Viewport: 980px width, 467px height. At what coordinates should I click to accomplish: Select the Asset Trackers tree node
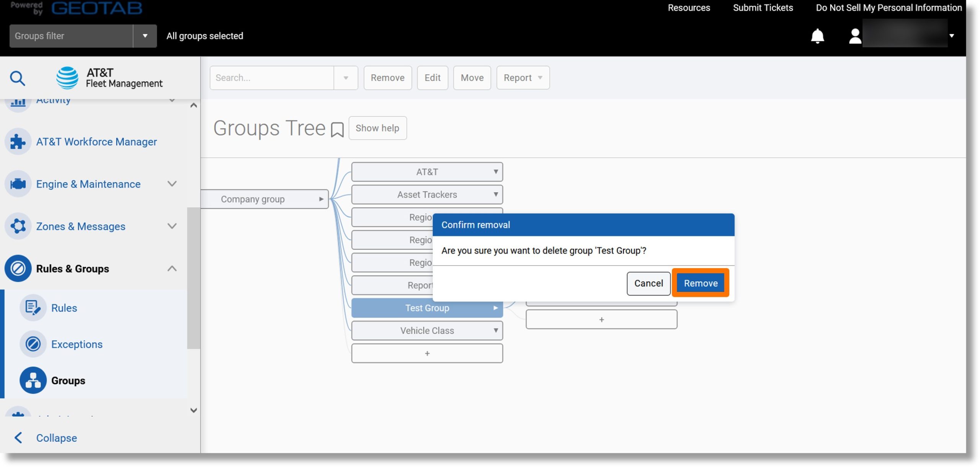tap(427, 194)
